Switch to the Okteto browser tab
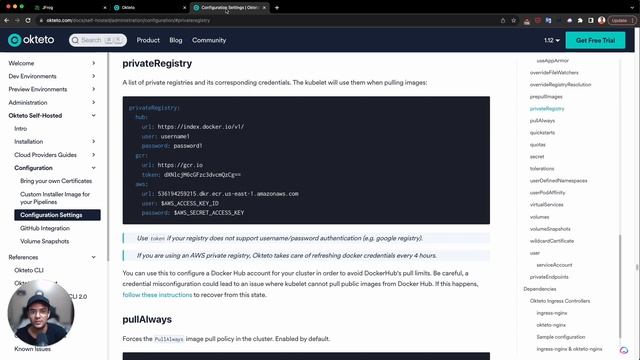 149,7
